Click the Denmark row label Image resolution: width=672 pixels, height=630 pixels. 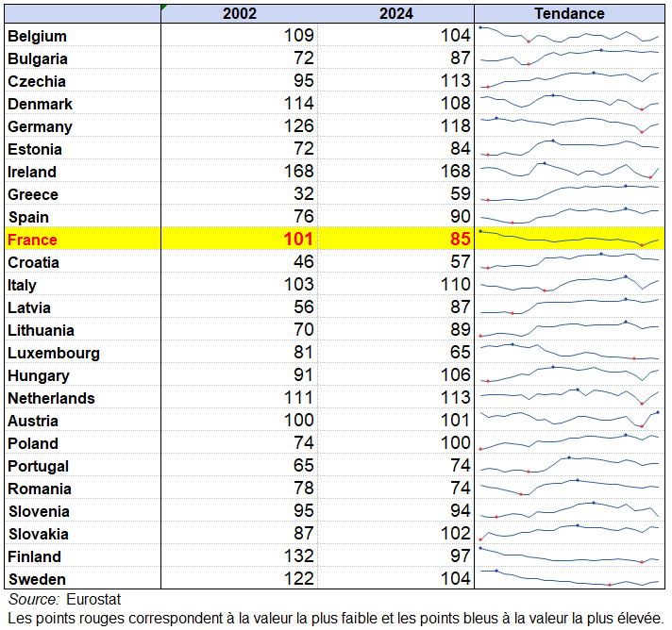41,104
